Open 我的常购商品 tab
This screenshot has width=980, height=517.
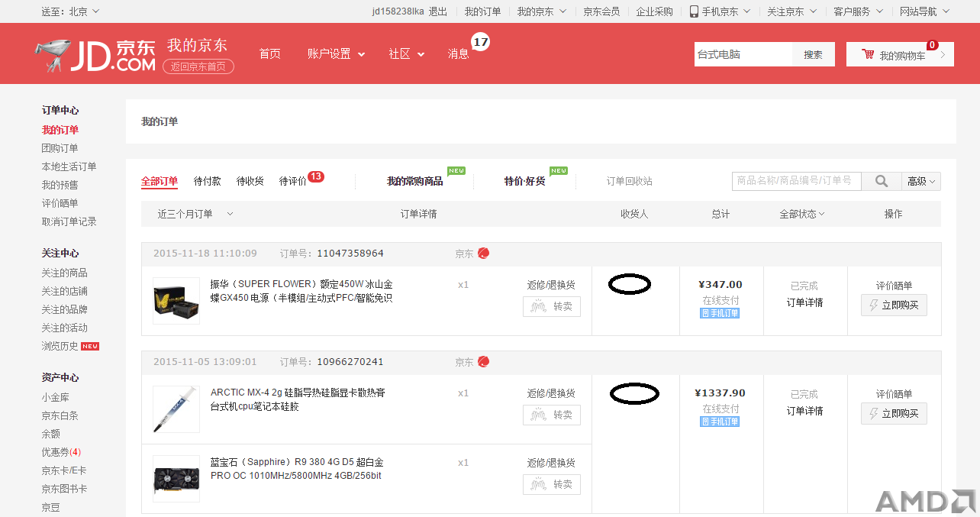(414, 181)
